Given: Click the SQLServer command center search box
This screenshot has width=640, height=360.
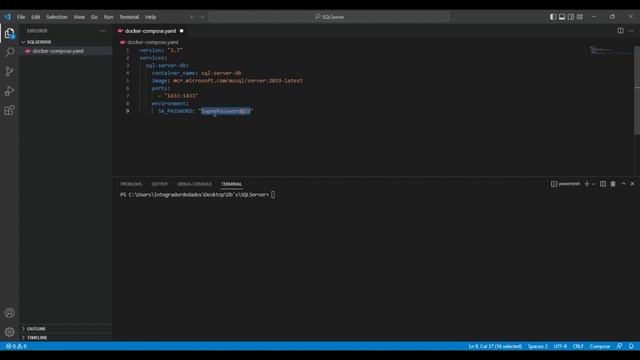Looking at the screenshot, I should (329, 17).
